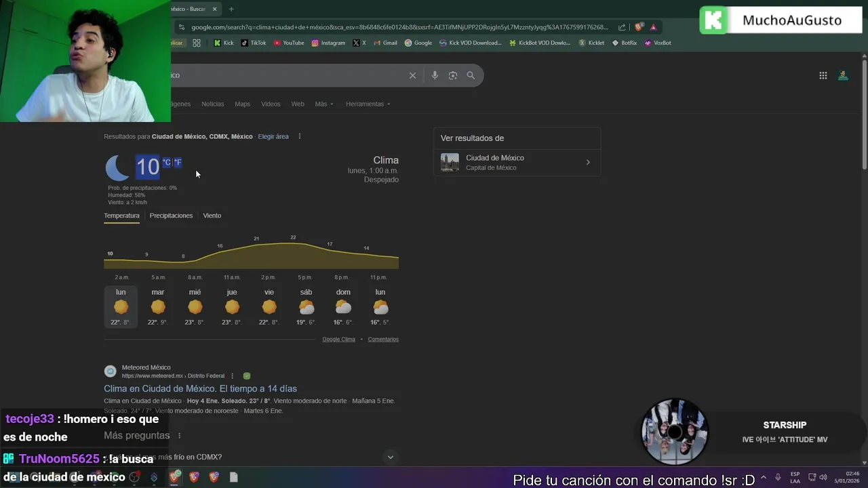Screen dimensions: 868x488
Task: Click the Elegir área link
Action: [x=273, y=136]
